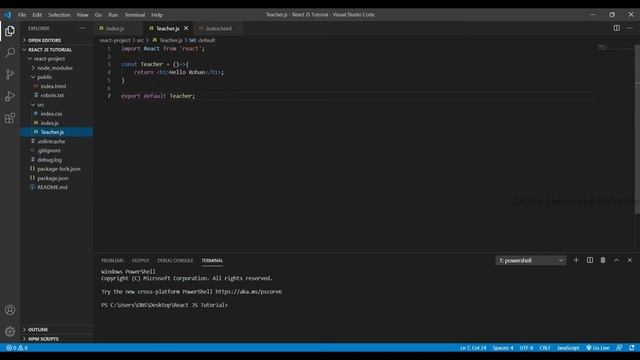Switch to PROBLEMS panel tab
This screenshot has width=640, height=360.
tap(112, 260)
